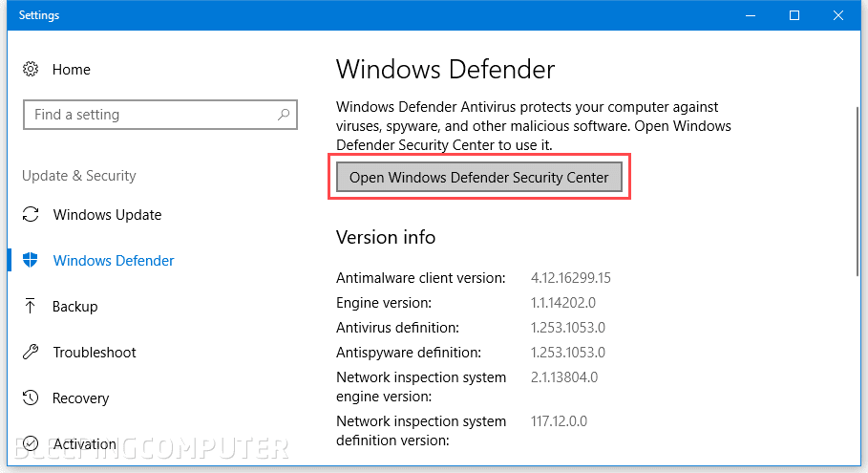The height and width of the screenshot is (473, 868).
Task: Click the Activation checkmark circle icon
Action: click(x=31, y=443)
